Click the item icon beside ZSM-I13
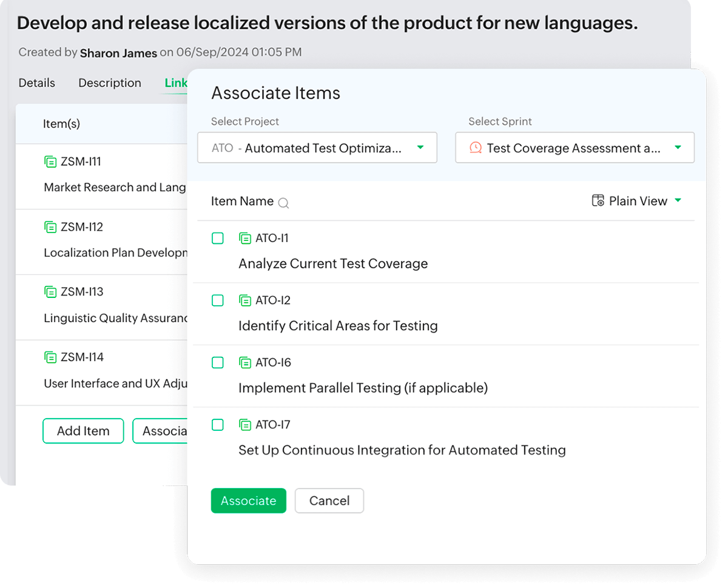728x585 pixels. click(x=50, y=292)
